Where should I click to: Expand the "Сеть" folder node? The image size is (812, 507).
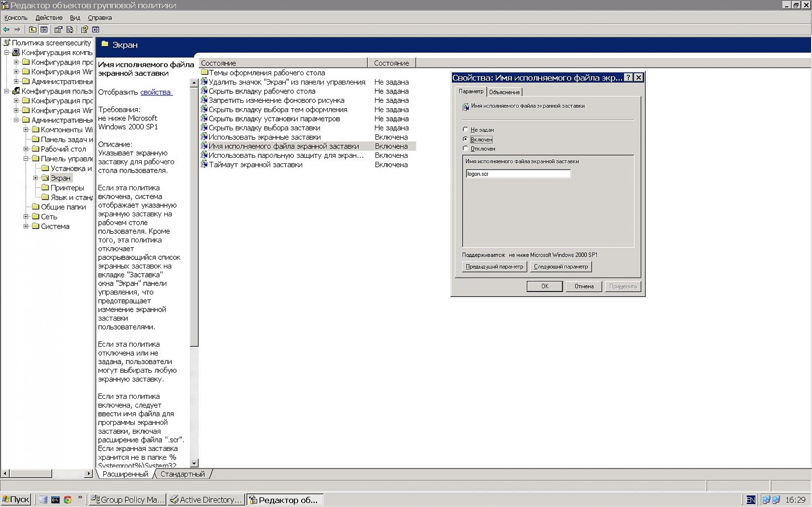tap(26, 217)
